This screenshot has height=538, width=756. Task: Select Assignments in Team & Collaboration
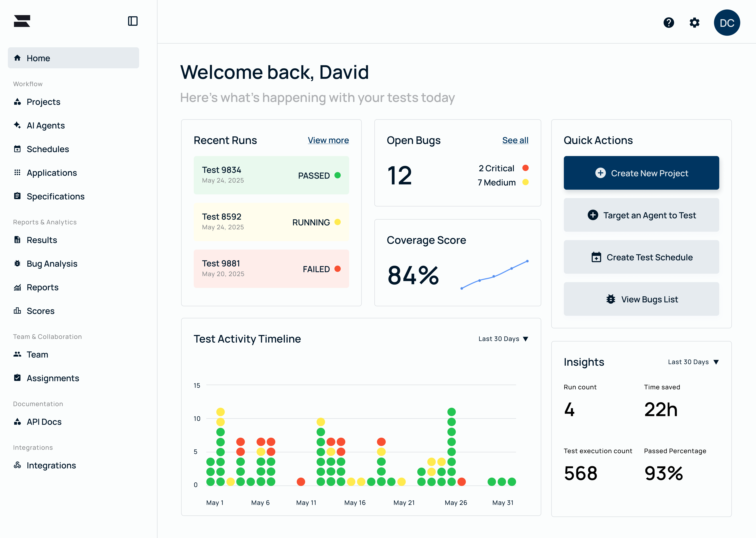point(53,378)
